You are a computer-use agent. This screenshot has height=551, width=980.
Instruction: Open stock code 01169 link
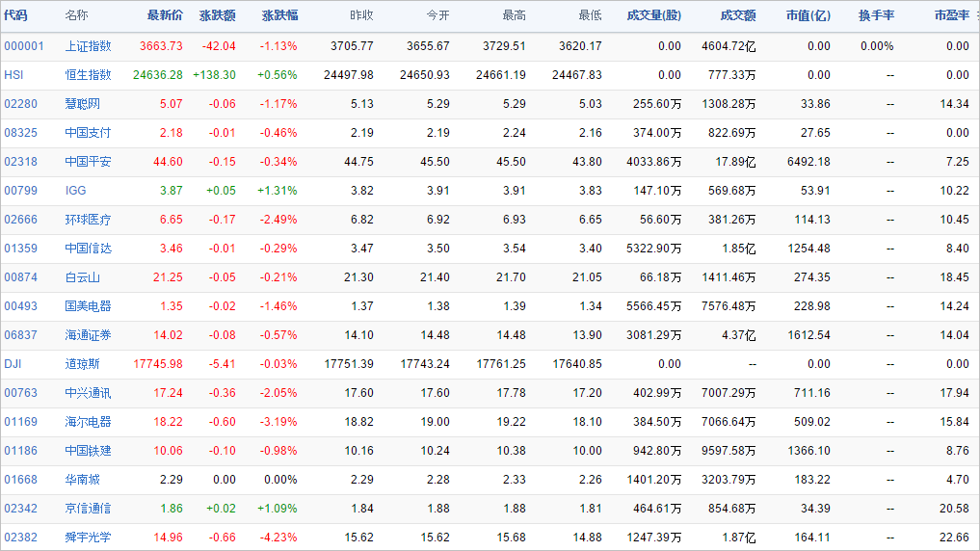coord(20,422)
